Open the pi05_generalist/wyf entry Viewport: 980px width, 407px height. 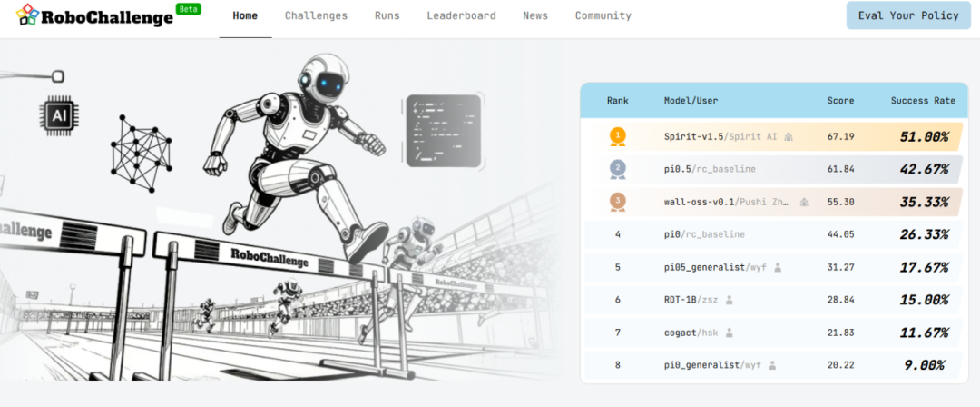point(715,267)
